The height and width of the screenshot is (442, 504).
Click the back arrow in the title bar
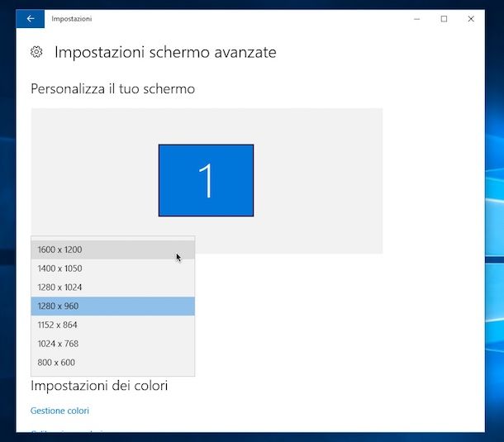31,18
